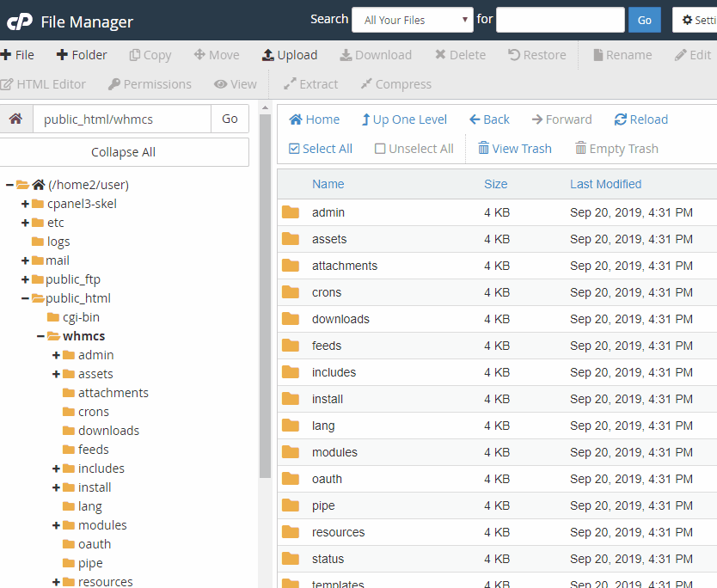Click the Permissions key icon
This screenshot has height=588, width=717.
pyautogui.click(x=113, y=84)
